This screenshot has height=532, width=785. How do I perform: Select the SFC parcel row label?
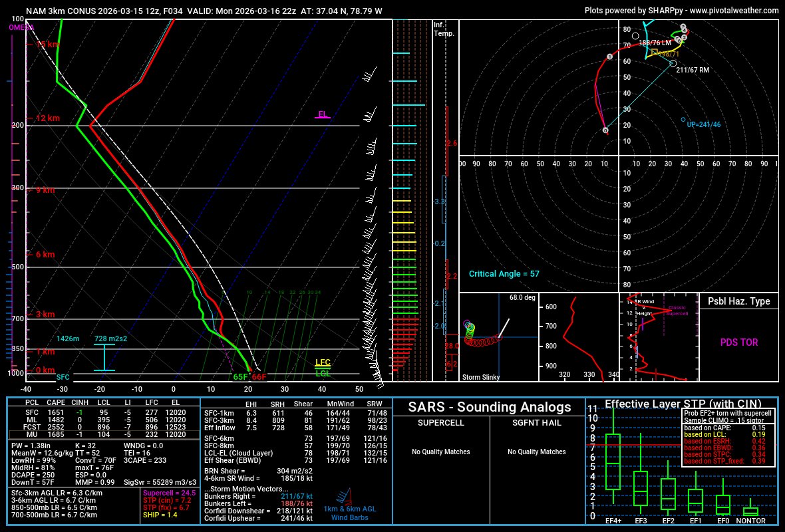tap(32, 413)
